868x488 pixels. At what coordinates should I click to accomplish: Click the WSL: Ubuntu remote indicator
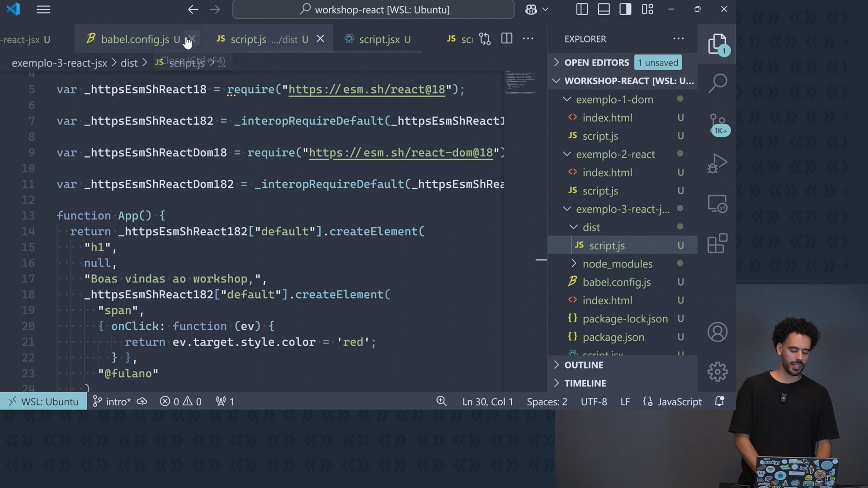(44, 402)
